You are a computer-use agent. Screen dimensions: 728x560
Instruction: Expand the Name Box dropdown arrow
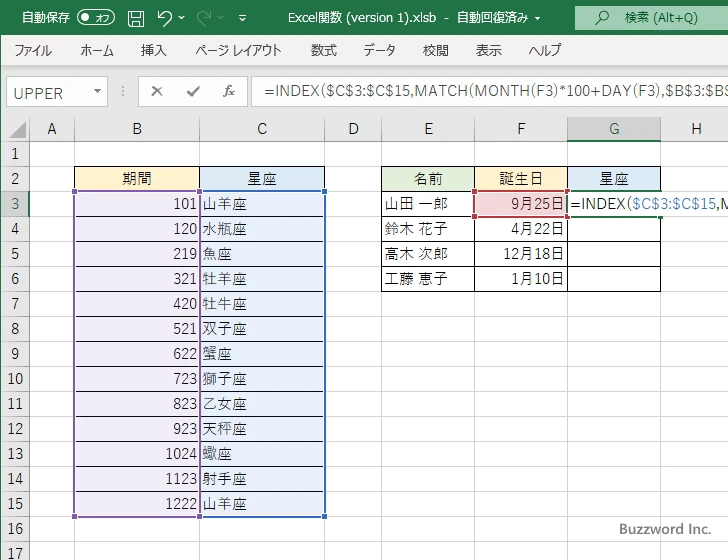click(x=98, y=91)
